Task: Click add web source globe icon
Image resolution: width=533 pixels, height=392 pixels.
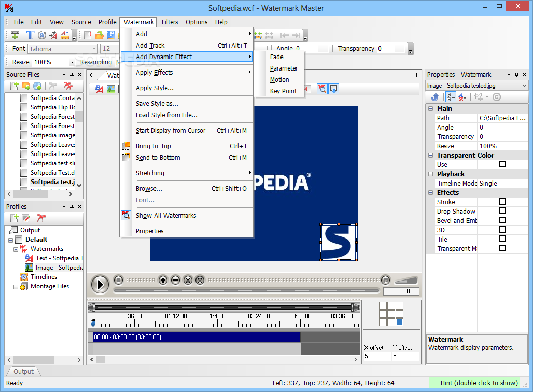Action: [x=37, y=86]
